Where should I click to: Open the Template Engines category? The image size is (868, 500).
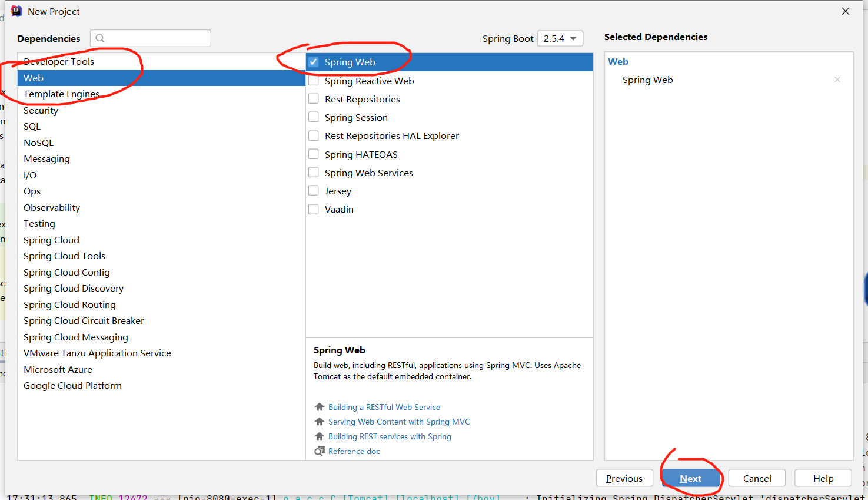pos(161,94)
